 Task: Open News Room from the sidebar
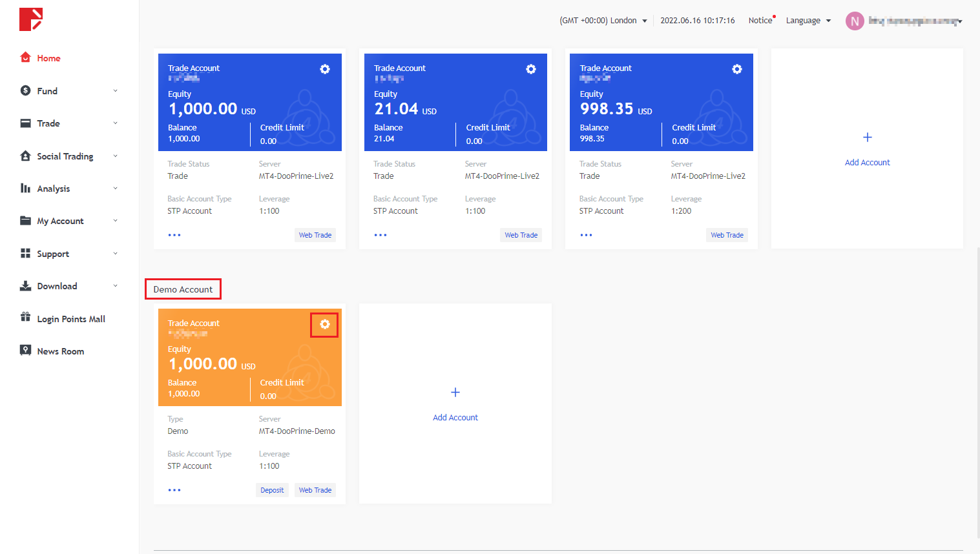point(60,351)
